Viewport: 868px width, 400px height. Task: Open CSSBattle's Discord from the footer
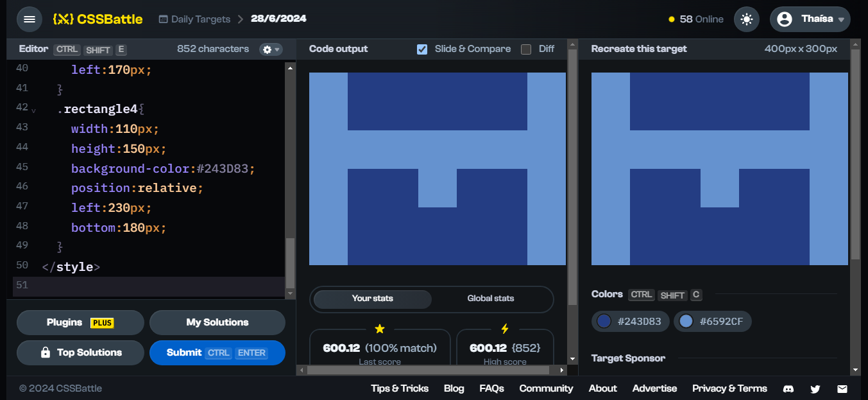click(x=788, y=388)
